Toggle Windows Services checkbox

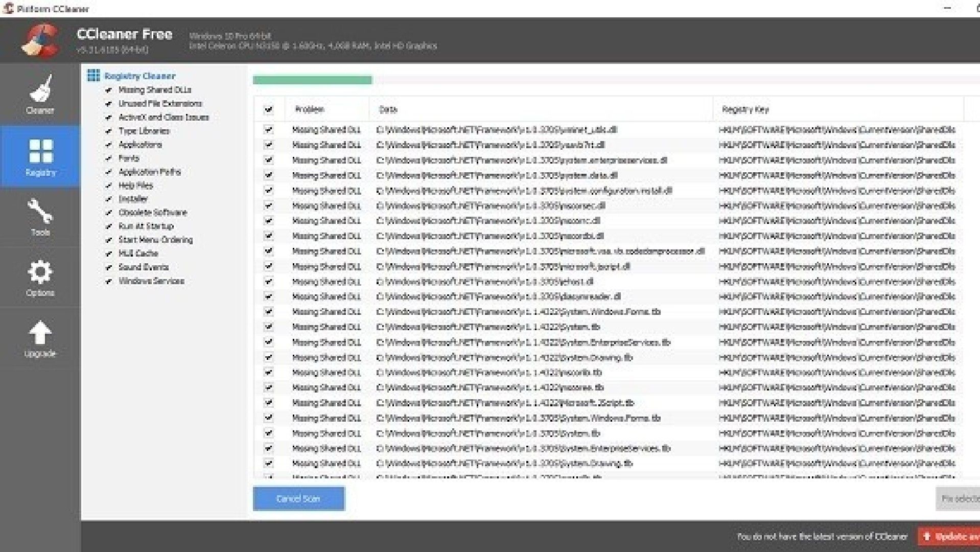click(x=108, y=281)
